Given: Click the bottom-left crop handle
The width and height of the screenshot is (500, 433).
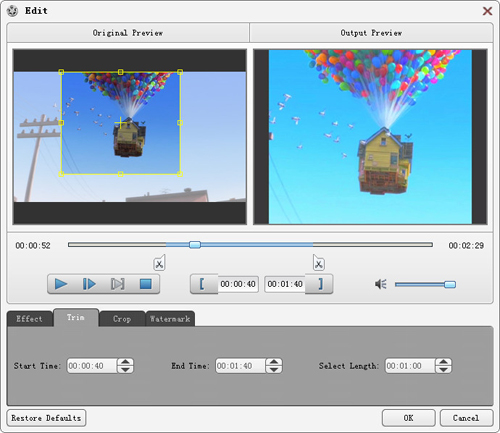Looking at the screenshot, I should click(x=61, y=174).
